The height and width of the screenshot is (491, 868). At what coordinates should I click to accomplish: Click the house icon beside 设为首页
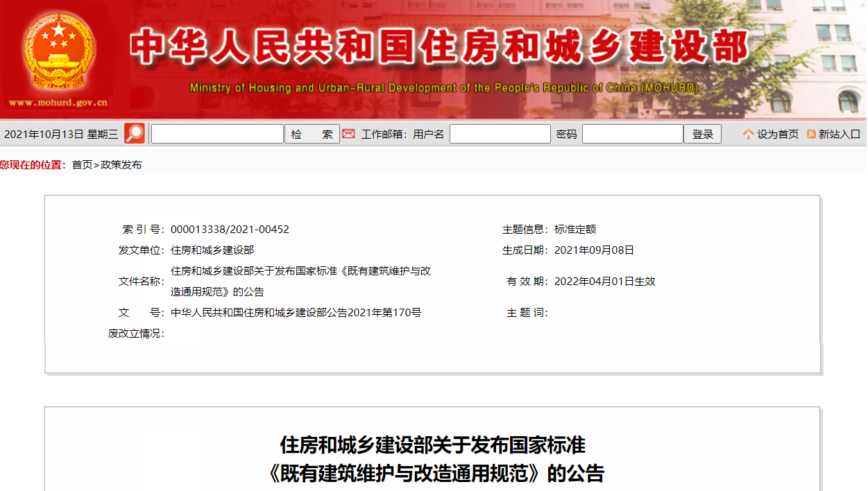[748, 134]
